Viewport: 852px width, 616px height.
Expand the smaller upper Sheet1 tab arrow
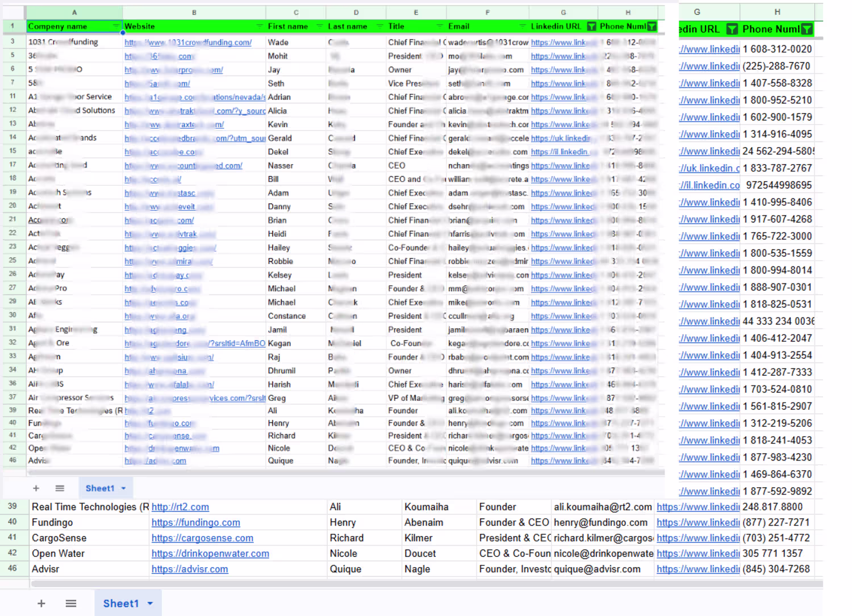pos(123,488)
